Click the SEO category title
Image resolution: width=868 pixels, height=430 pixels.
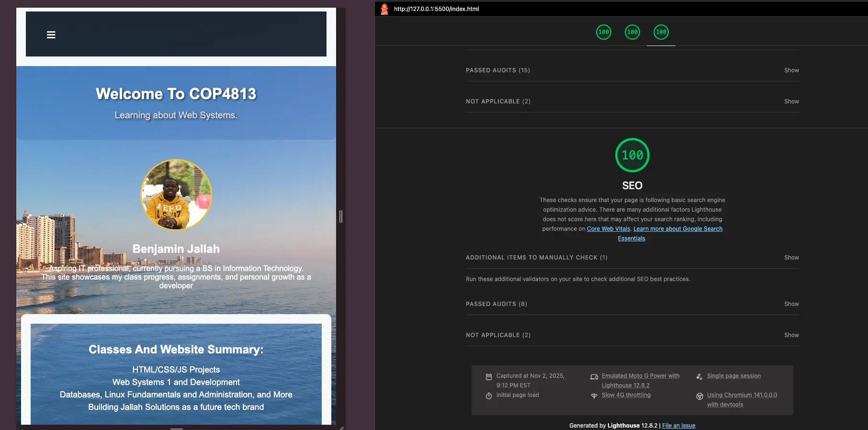click(632, 186)
